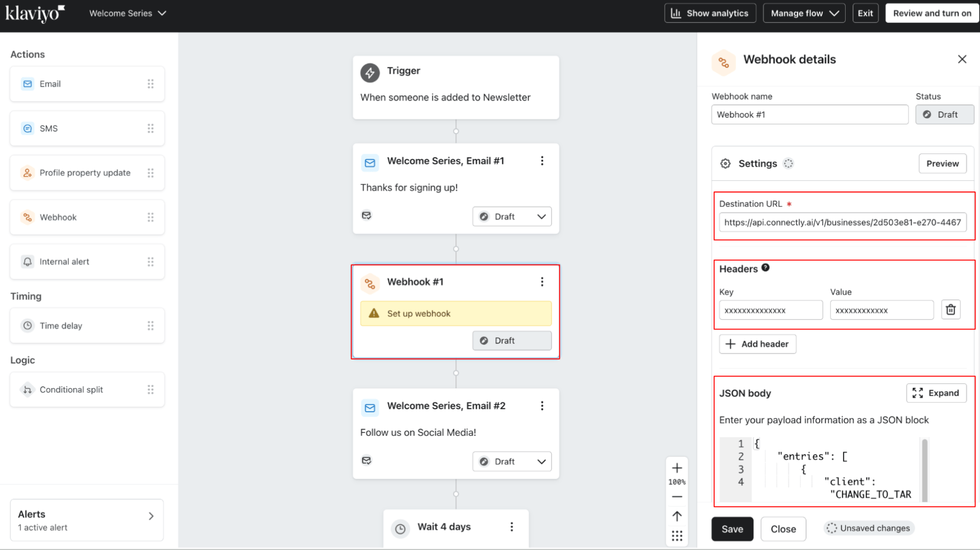Click the grid layout icon on canvas

coord(677,536)
